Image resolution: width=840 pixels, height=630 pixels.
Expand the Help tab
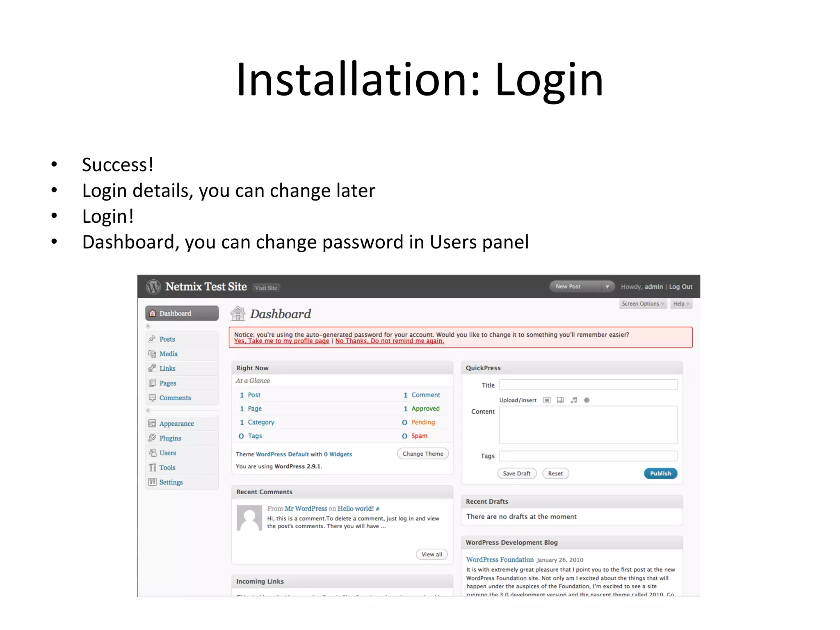(681, 304)
